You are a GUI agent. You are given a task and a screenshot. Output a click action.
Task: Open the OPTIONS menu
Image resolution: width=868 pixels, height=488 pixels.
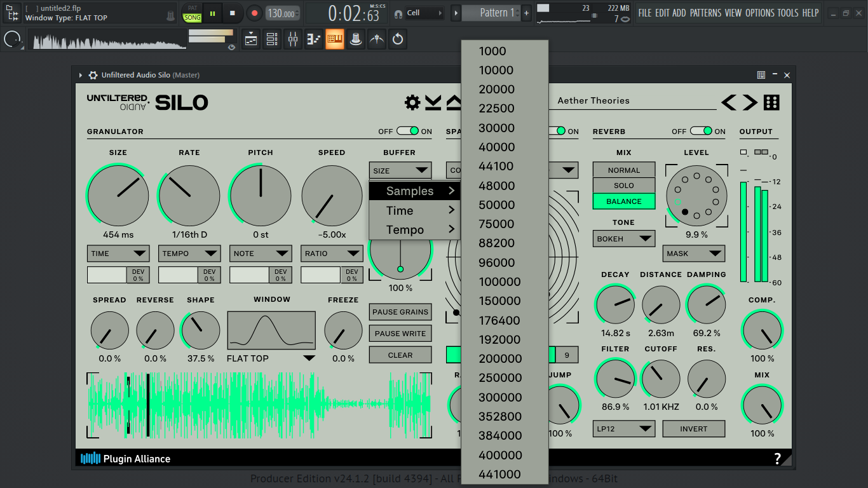coord(760,13)
